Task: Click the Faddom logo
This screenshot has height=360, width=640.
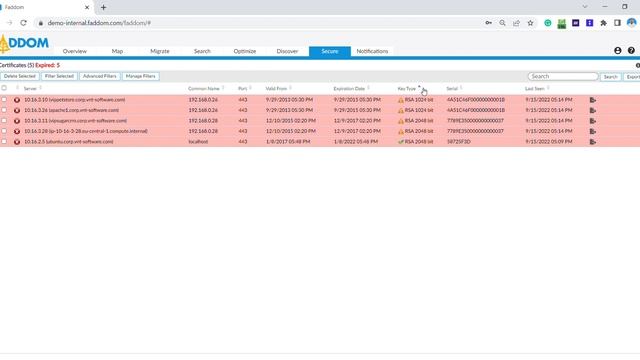Action: tap(24, 43)
